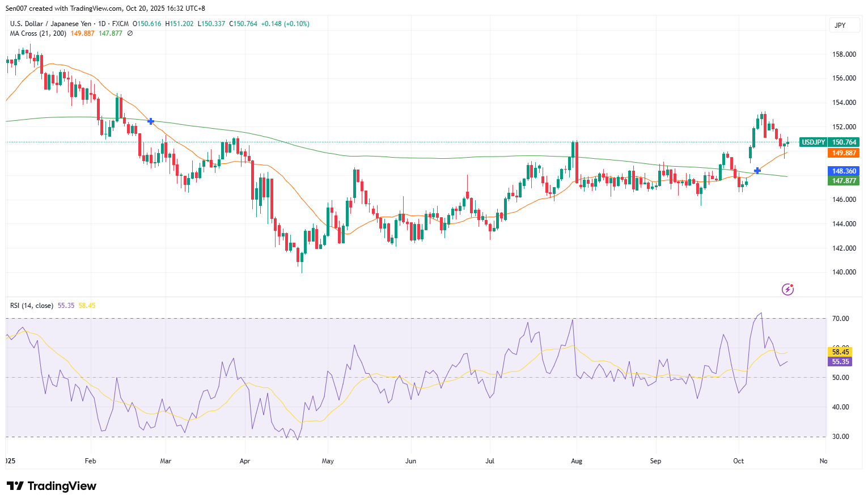The image size is (868, 503).
Task: Click the orange 149.887 price label
Action: pyautogui.click(x=844, y=153)
